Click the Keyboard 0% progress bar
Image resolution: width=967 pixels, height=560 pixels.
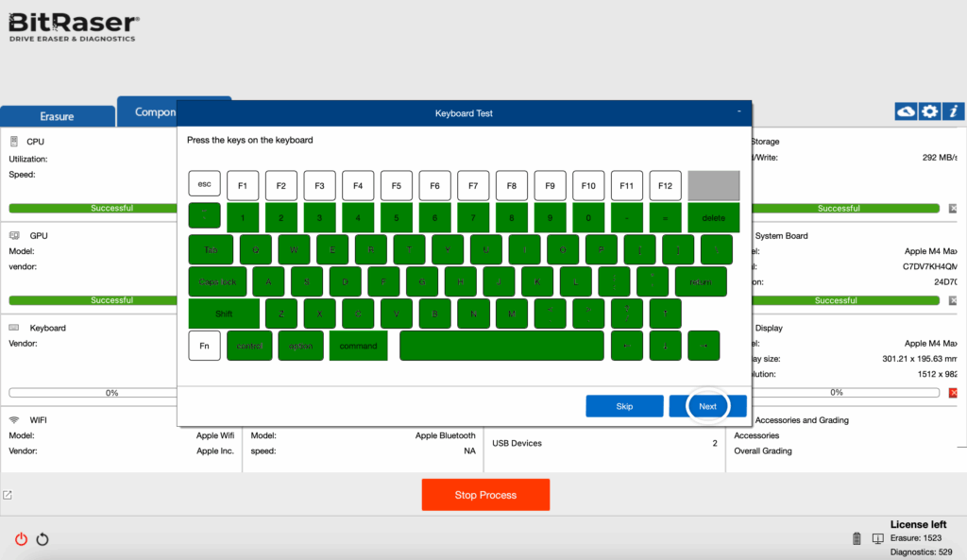[x=111, y=393]
